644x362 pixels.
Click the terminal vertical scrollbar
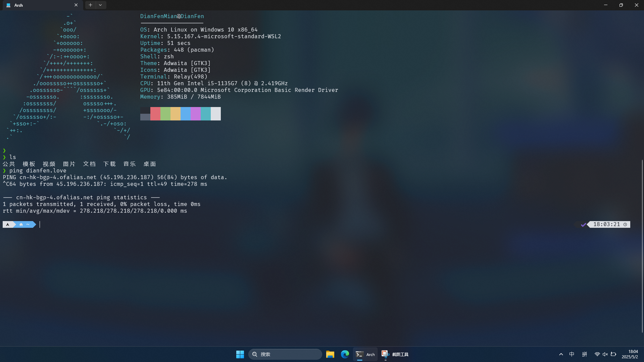click(x=642, y=247)
